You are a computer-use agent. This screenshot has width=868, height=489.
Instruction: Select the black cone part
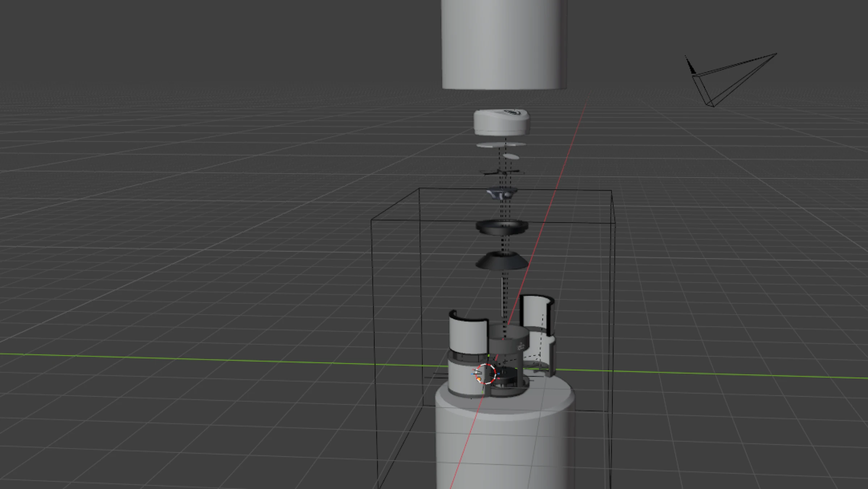[x=501, y=261]
